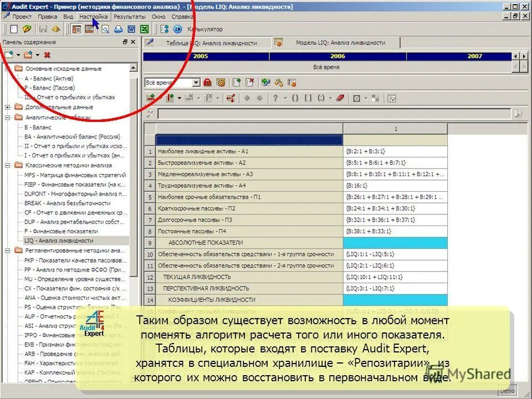The height and width of the screenshot is (399, 532).
Task: Collapse the Регламентированные методики folder
Action: [x=7, y=250]
